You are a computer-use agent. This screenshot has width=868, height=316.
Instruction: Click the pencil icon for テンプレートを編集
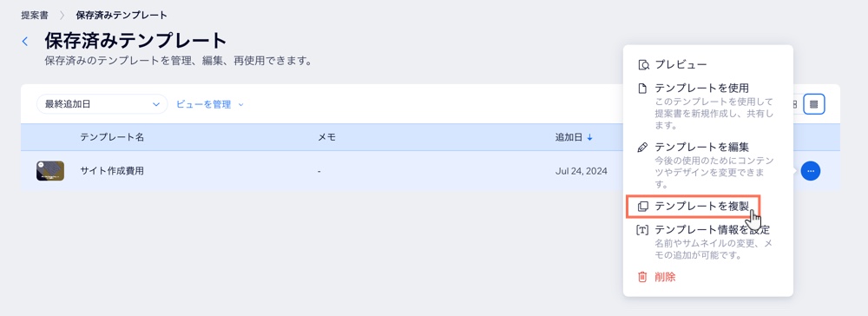pos(642,148)
